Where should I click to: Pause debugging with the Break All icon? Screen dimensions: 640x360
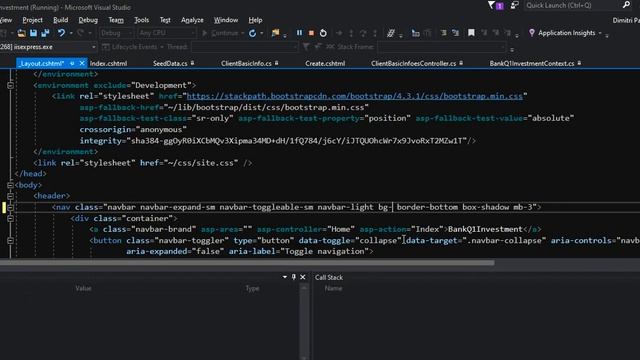pos(299,33)
